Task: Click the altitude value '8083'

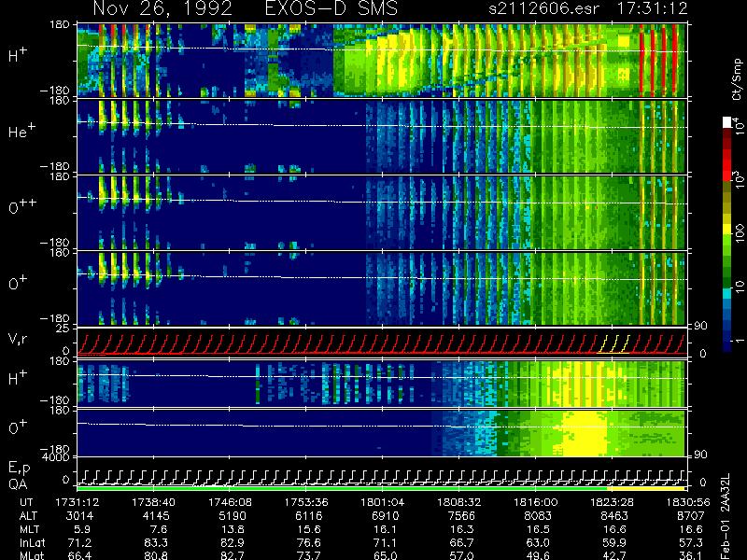Action: point(538,516)
